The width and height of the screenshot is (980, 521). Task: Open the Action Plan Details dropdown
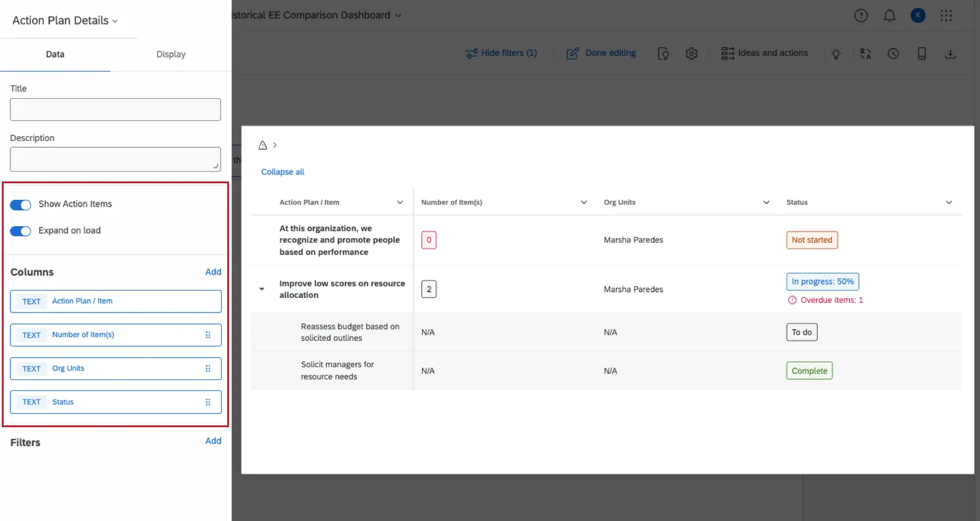coord(65,20)
